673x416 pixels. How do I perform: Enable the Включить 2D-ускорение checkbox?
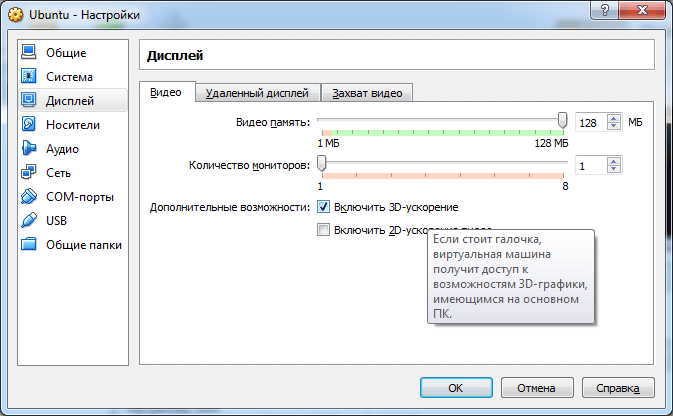click(323, 230)
